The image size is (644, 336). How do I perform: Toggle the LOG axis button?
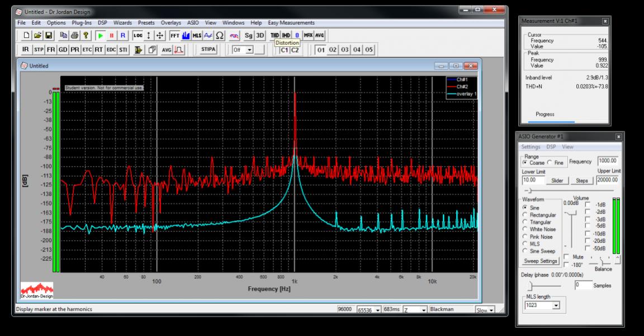coord(138,36)
